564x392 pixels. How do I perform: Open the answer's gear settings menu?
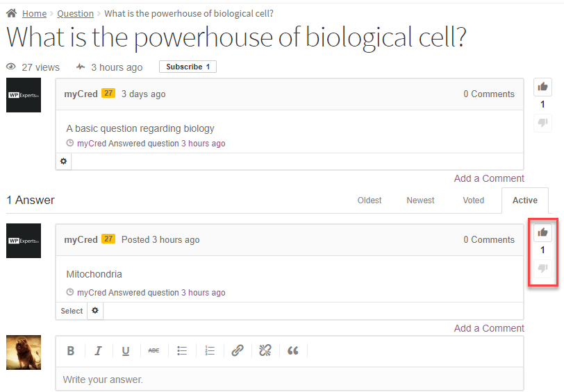(x=95, y=311)
